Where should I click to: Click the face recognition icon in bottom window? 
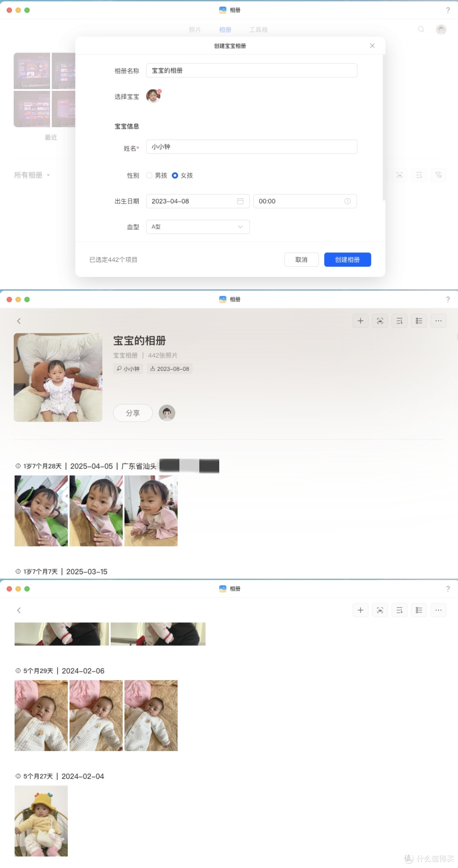tap(380, 610)
